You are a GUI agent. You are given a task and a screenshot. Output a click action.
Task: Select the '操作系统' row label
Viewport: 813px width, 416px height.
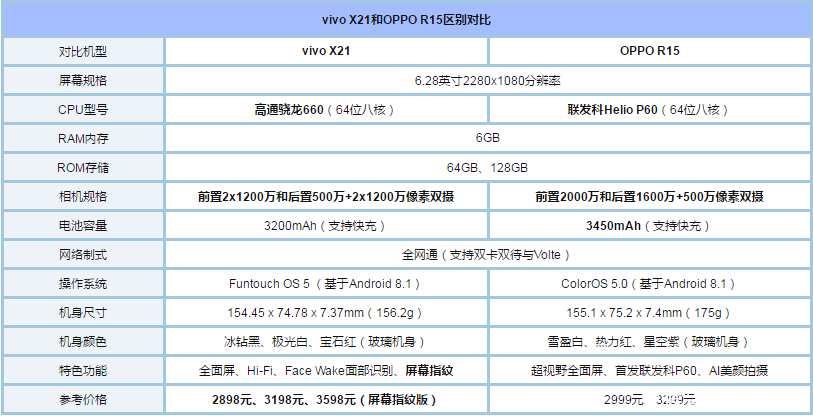pos(83,284)
